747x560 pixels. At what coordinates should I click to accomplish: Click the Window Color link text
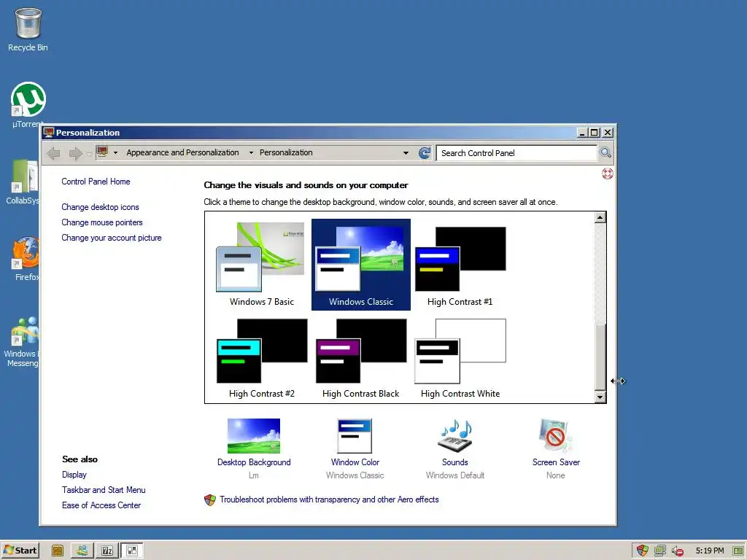355,462
